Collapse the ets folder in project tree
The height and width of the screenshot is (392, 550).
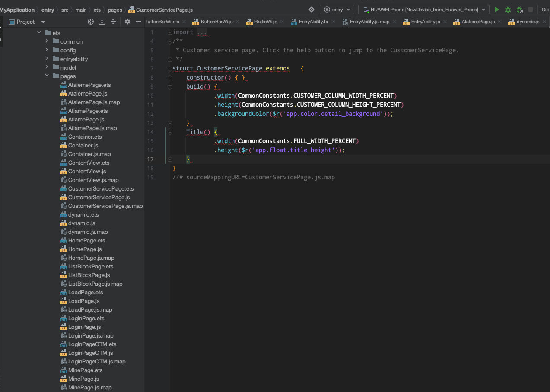(39, 33)
